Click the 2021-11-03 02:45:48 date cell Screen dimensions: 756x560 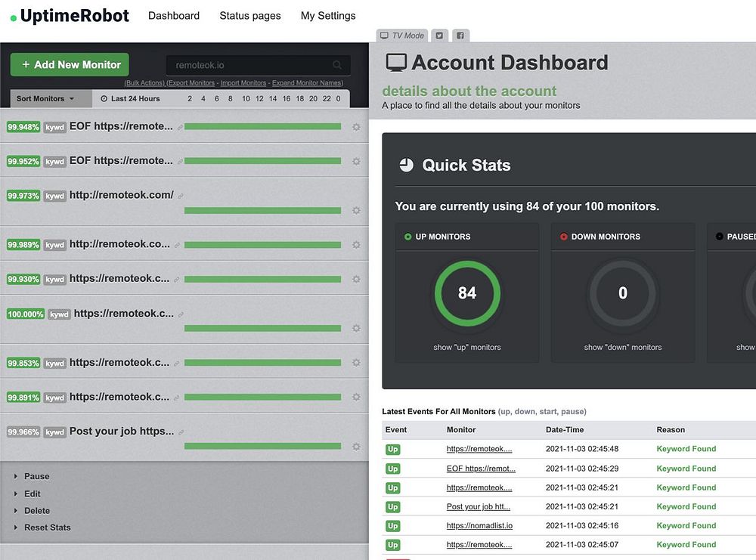[x=582, y=449]
